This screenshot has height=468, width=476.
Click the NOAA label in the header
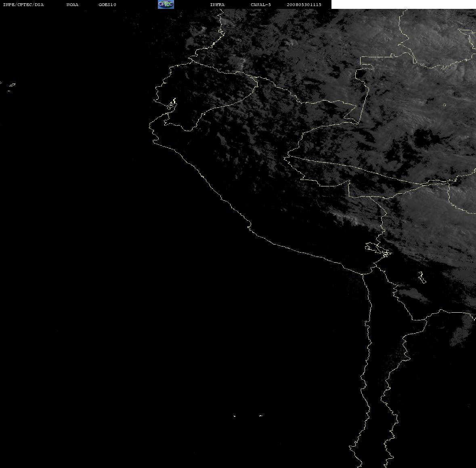point(72,4)
